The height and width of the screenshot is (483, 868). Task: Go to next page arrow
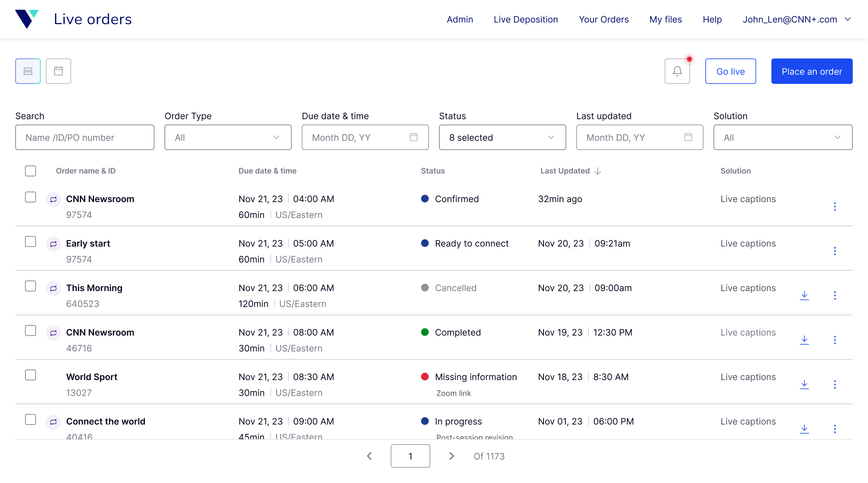(452, 456)
